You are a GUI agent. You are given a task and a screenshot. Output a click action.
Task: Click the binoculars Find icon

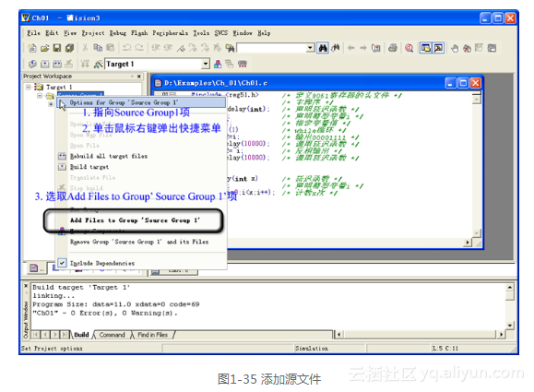click(323, 48)
